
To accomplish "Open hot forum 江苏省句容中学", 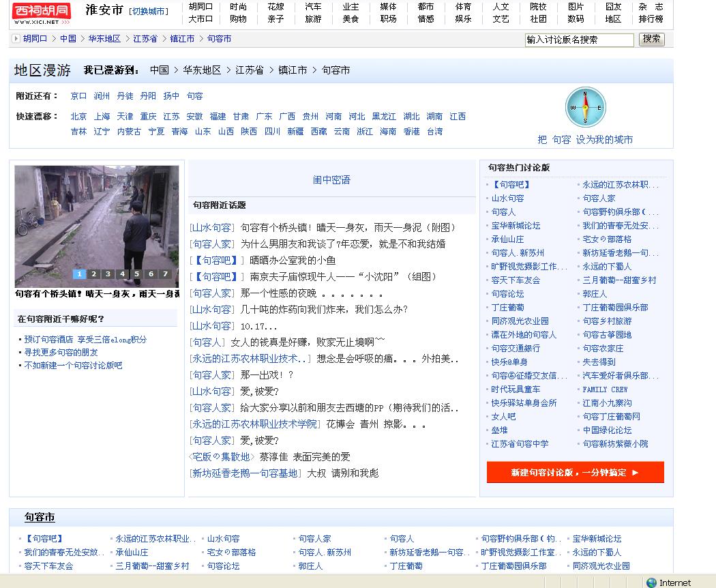I will [520, 444].
